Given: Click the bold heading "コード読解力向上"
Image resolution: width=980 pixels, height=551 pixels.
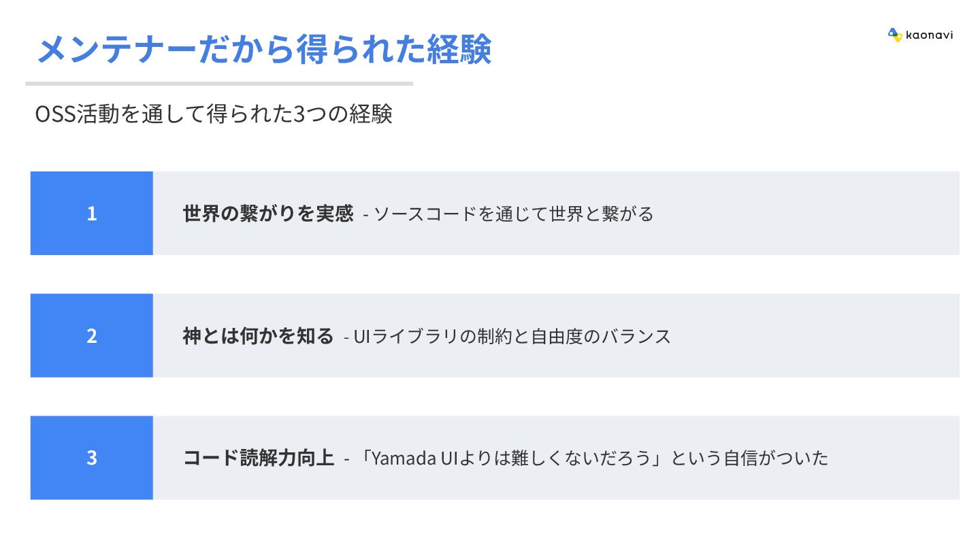Looking at the screenshot, I should tap(259, 458).
